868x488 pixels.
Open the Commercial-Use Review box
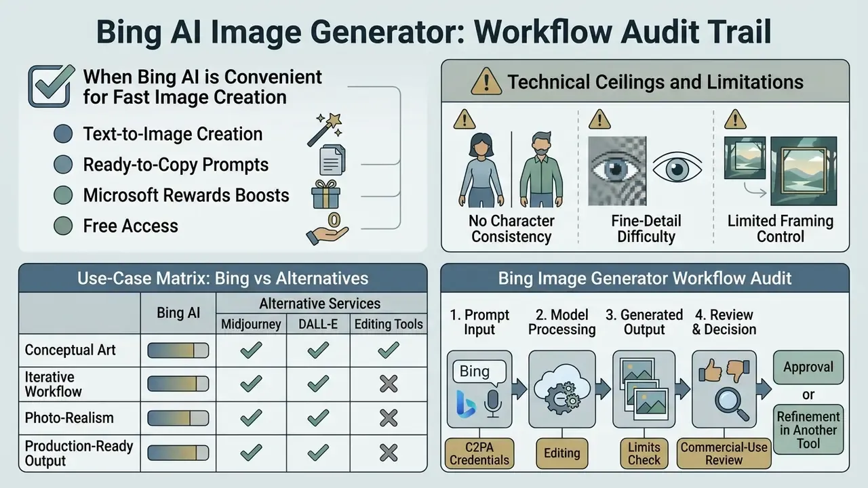click(724, 453)
